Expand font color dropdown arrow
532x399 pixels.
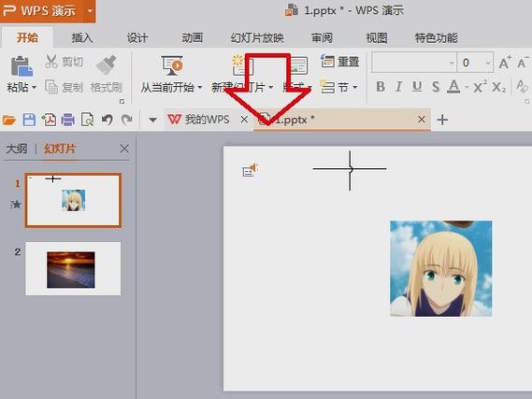click(x=467, y=88)
